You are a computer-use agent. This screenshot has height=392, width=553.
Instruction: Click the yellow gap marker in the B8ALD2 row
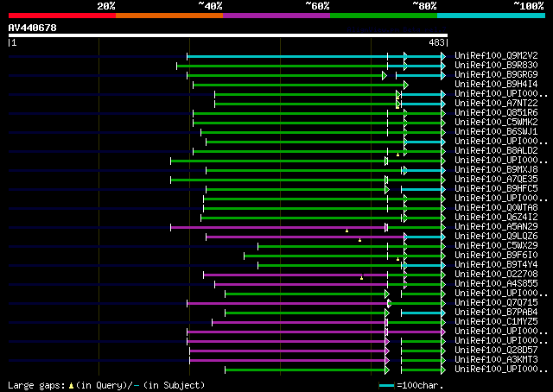(x=397, y=155)
